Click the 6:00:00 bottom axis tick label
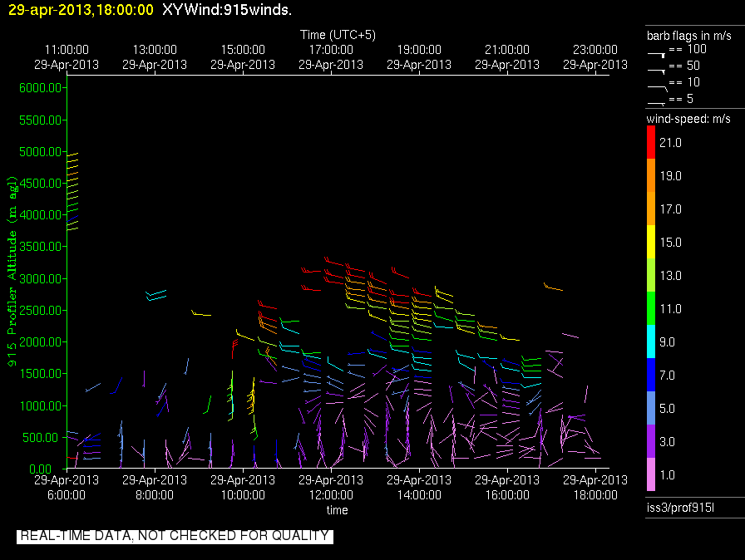The height and width of the screenshot is (560, 745). (x=67, y=495)
